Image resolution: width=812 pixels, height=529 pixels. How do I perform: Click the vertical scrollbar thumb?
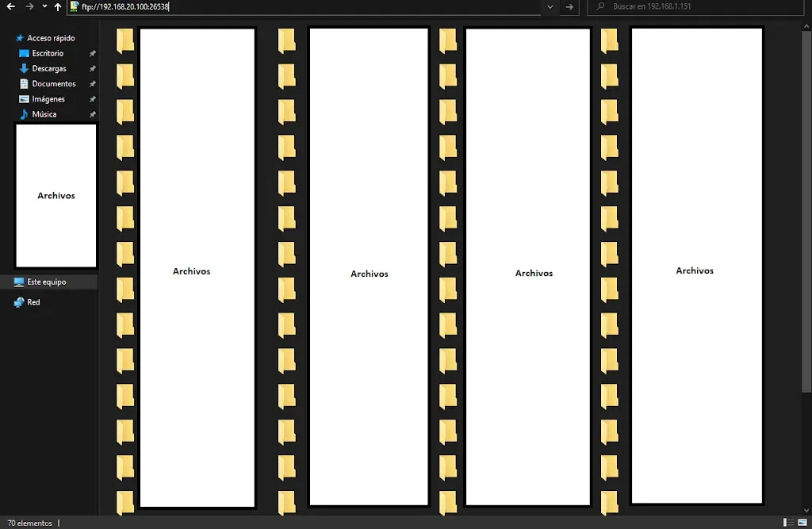(806, 212)
